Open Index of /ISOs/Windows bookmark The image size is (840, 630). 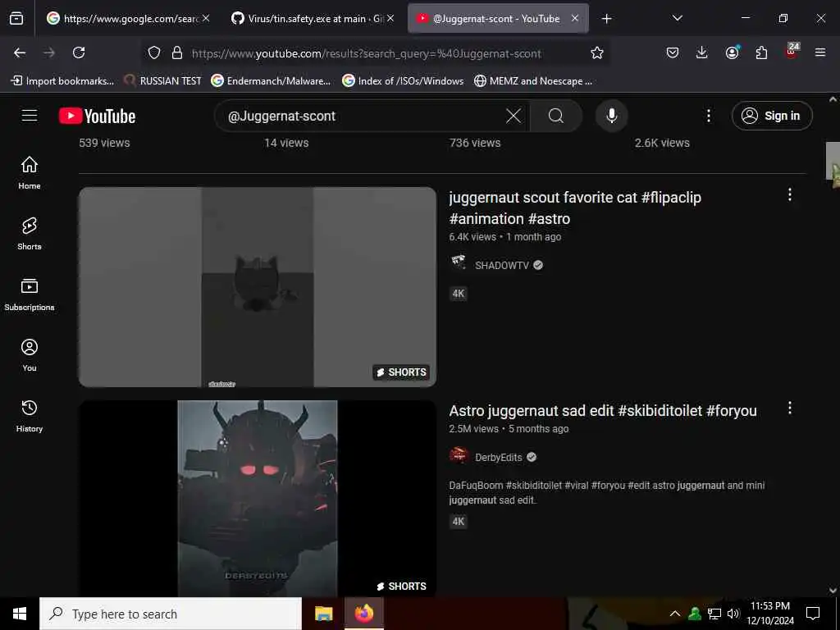[x=402, y=81]
